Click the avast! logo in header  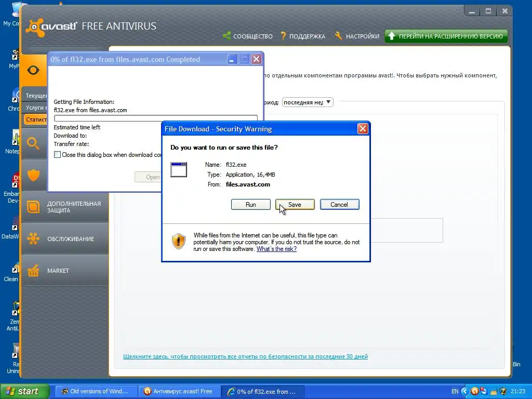click(x=51, y=26)
